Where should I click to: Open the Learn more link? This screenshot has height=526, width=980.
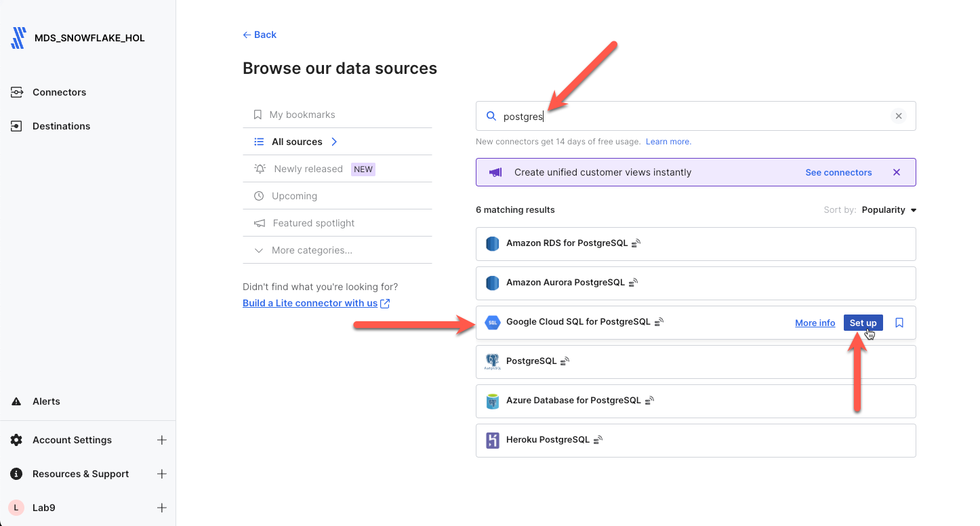click(668, 142)
